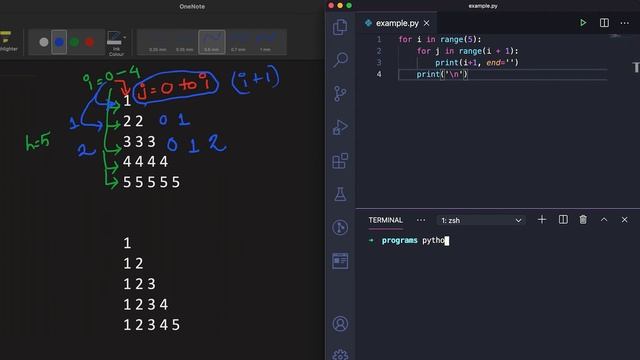This screenshot has height=360, width=640.
Task: Split the terminal panel
Action: [x=563, y=220]
